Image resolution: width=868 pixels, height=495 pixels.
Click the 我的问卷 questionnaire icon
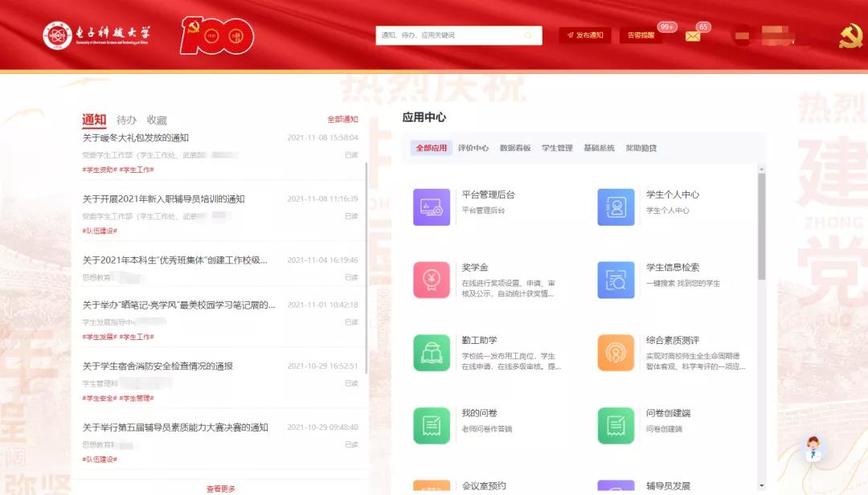click(x=432, y=426)
